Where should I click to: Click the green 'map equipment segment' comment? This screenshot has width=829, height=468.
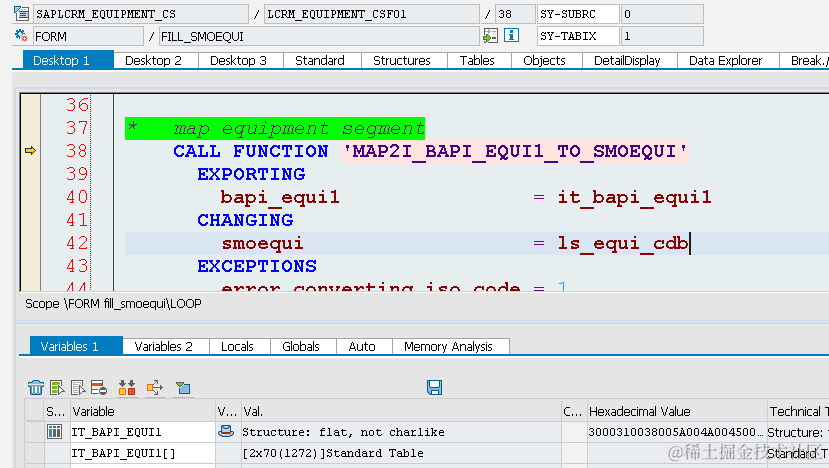(275, 129)
